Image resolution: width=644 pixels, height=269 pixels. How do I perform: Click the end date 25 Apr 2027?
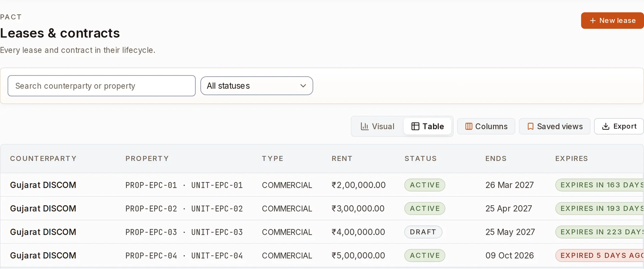[x=509, y=209]
